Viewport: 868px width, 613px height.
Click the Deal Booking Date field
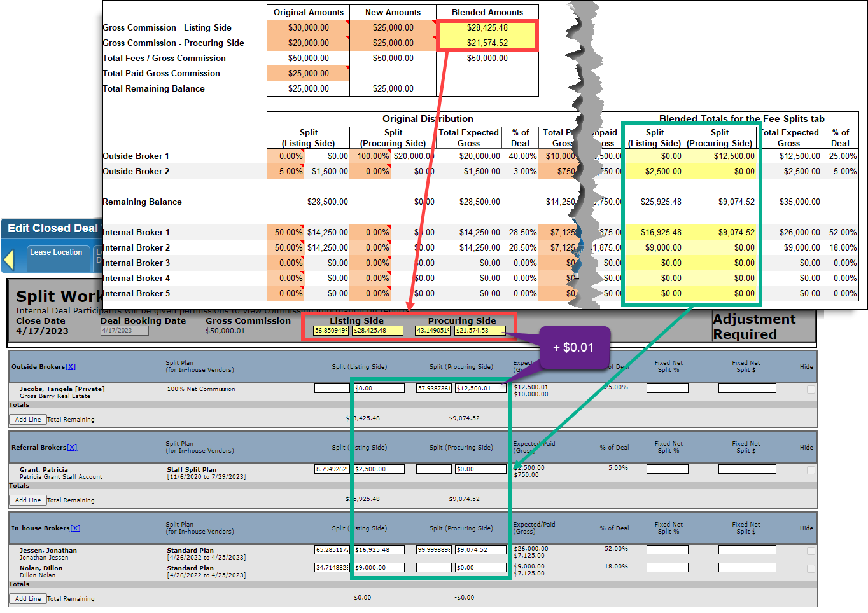point(124,331)
